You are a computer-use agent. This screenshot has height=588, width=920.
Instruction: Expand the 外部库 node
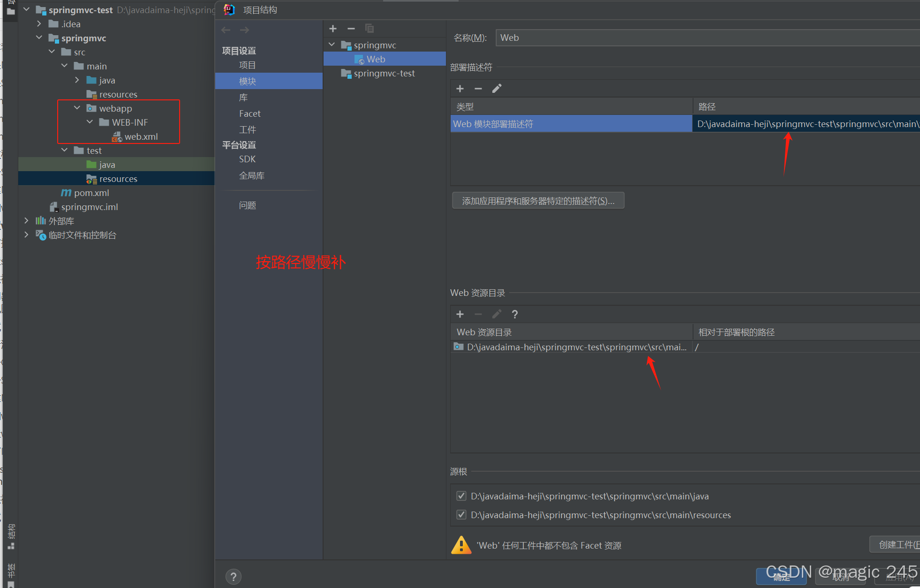[26, 221]
